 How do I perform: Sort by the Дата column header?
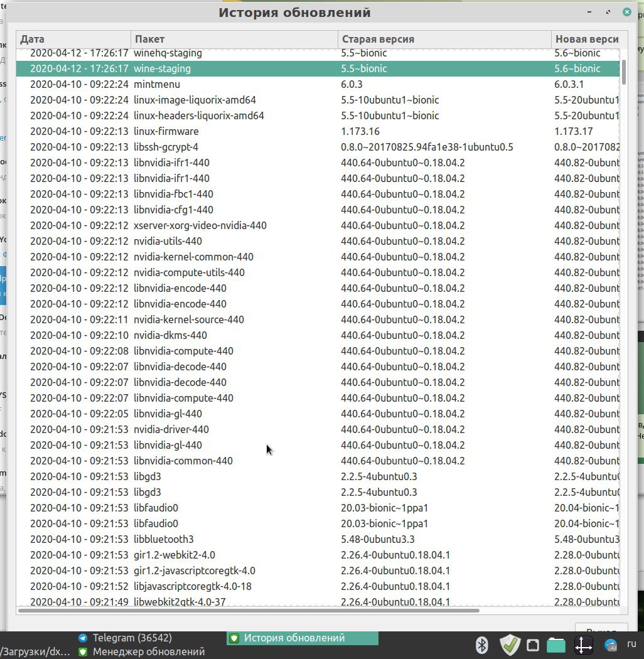pos(73,39)
